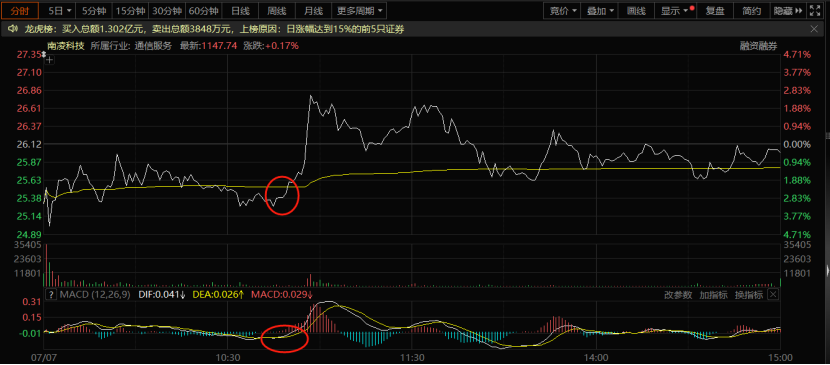Click the 最新:1147.74 value
This screenshot has width=830, height=365.
209,46
